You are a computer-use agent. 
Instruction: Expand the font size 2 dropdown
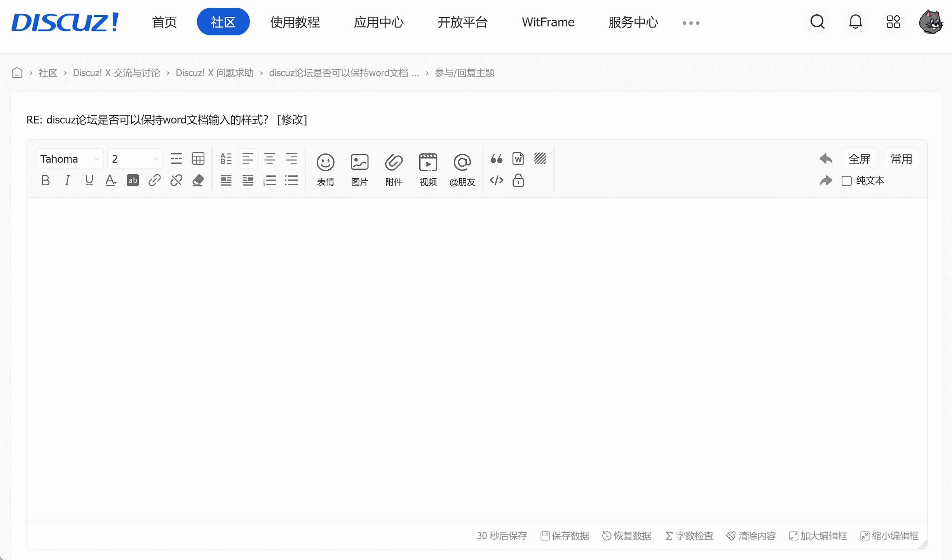[135, 159]
